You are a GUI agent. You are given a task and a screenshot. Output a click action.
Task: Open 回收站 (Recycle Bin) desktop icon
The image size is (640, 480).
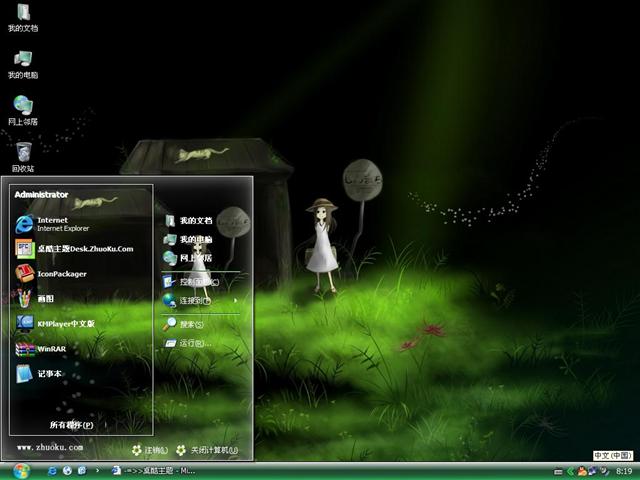(x=23, y=156)
